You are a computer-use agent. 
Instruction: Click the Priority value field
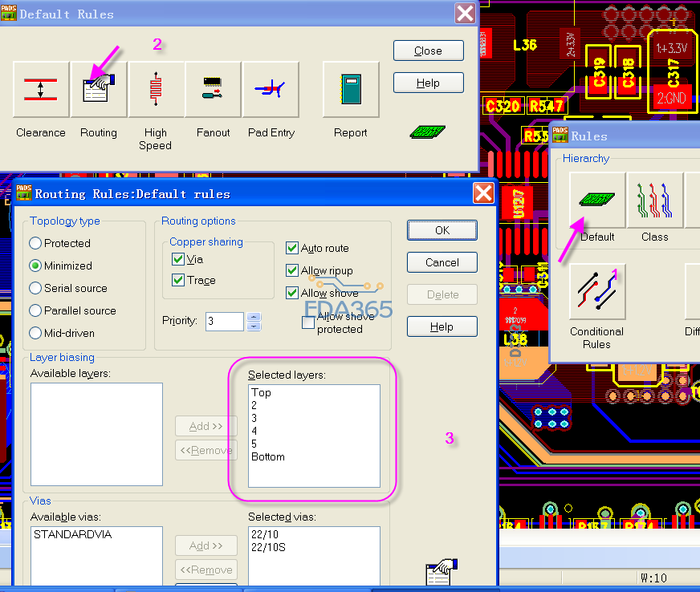tap(225, 321)
